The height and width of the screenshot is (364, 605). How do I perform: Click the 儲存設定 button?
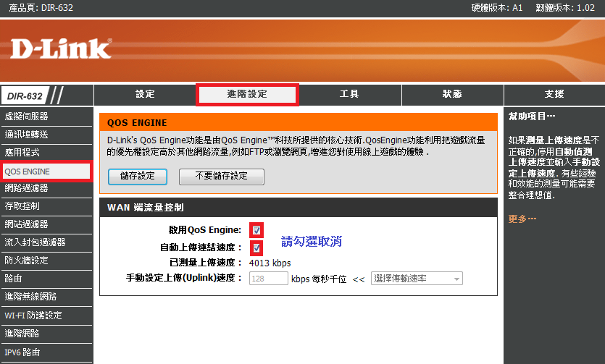point(138,177)
